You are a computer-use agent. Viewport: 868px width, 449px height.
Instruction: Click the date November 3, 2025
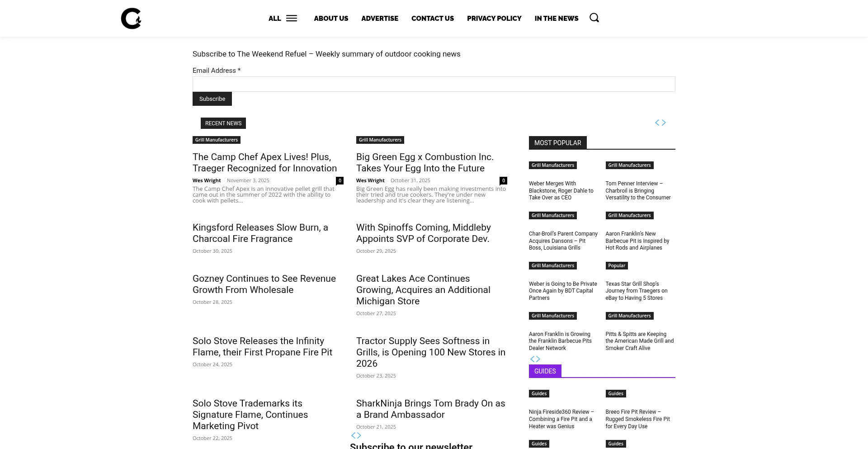click(248, 180)
